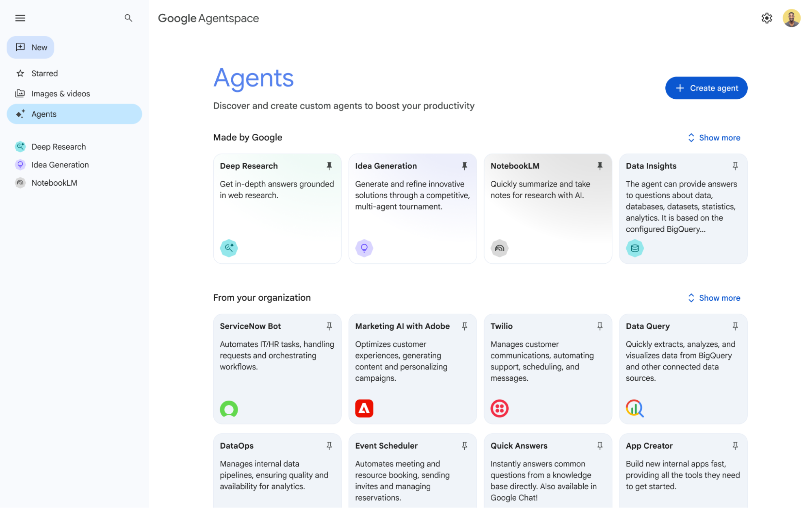Click the Data Query BigQuery chart icon
The image size is (812, 508).
635,408
